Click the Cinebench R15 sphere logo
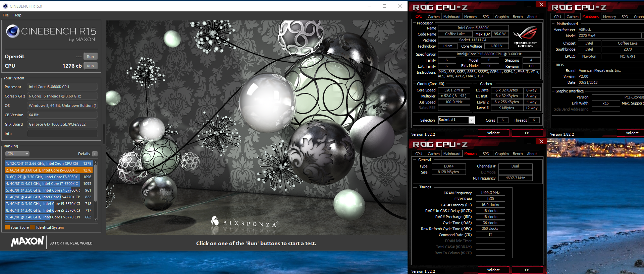The height and width of the screenshot is (274, 644). [x=13, y=31]
